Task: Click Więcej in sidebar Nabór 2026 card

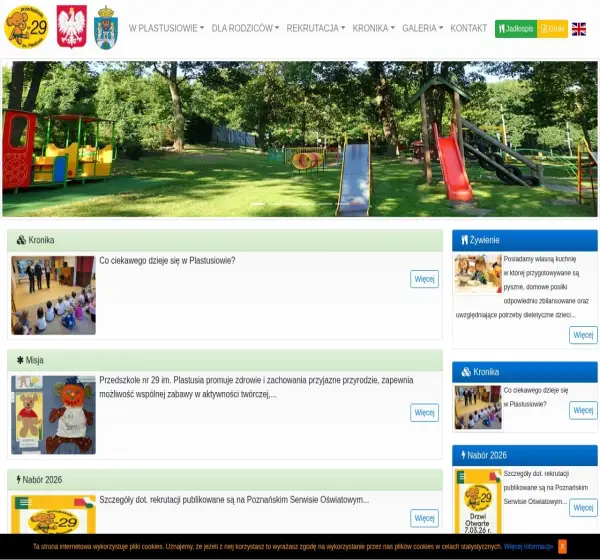Action: pos(583,508)
